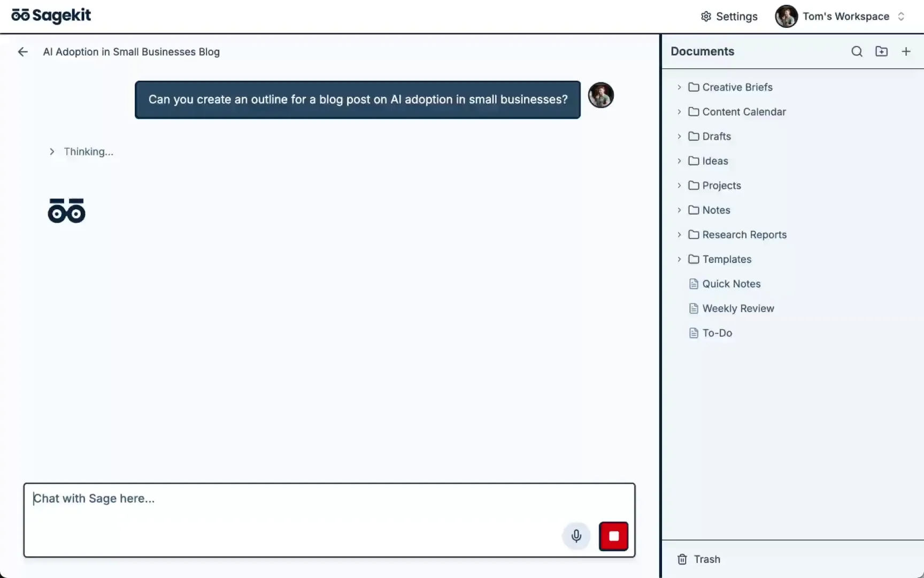
Task: Open the To-Do document
Action: [717, 333]
